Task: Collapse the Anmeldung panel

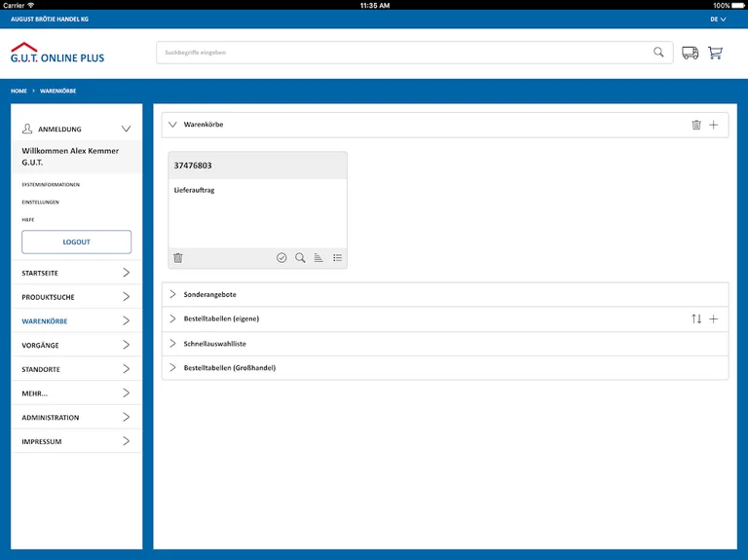Action: (126, 129)
